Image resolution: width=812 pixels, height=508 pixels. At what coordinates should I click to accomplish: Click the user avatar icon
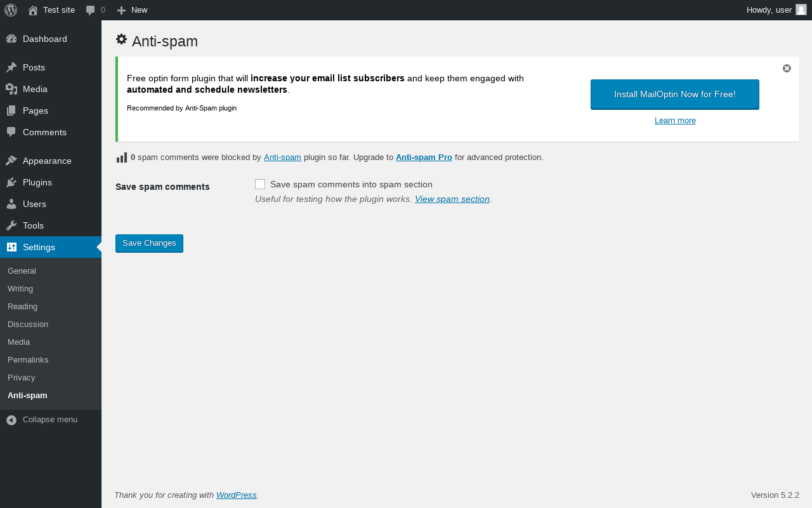[x=801, y=10]
